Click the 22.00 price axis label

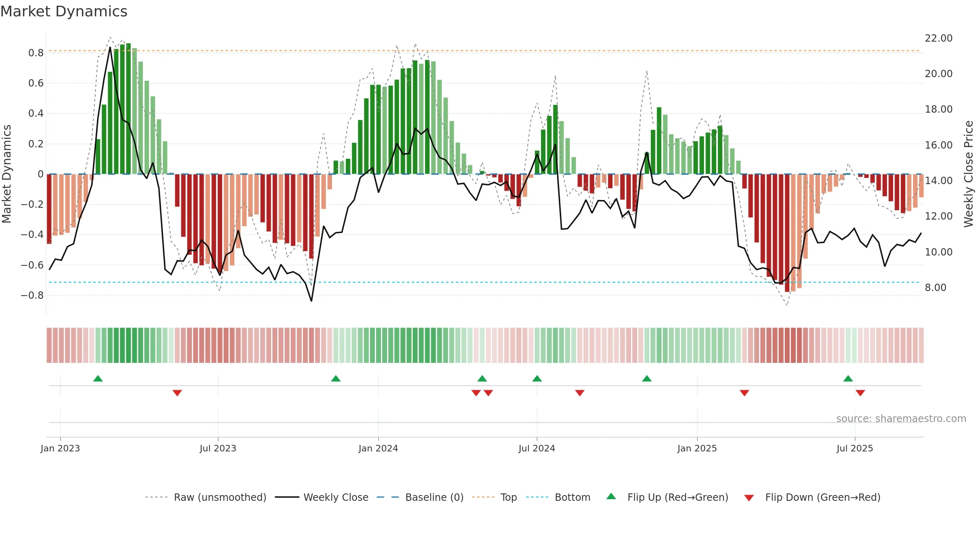(939, 38)
